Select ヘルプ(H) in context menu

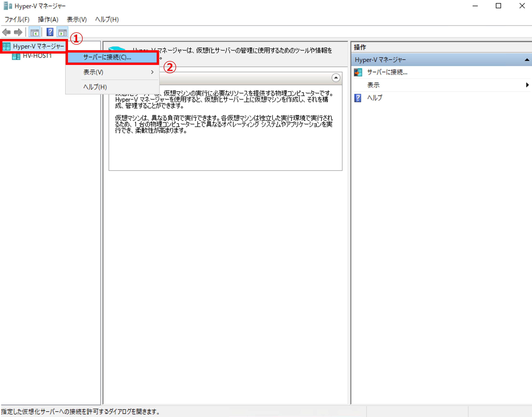point(112,87)
